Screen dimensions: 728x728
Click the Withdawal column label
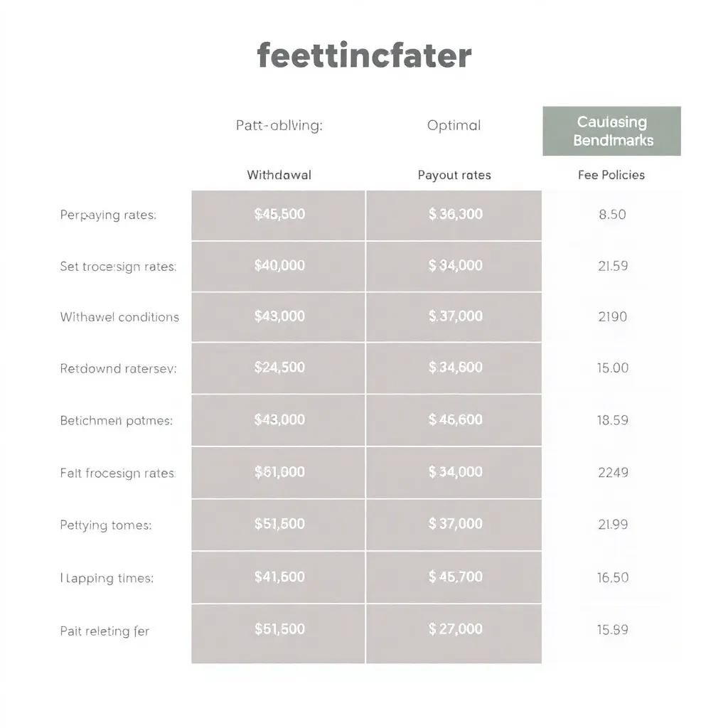pyautogui.click(x=279, y=175)
